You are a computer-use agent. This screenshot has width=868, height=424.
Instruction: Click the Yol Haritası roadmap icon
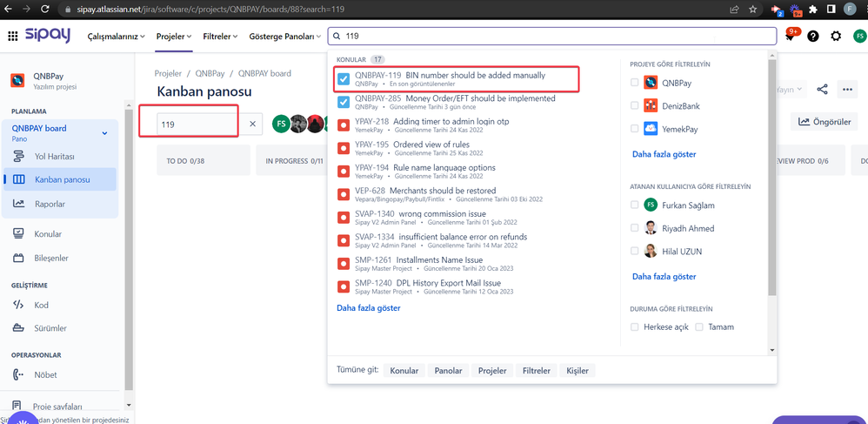(18, 157)
